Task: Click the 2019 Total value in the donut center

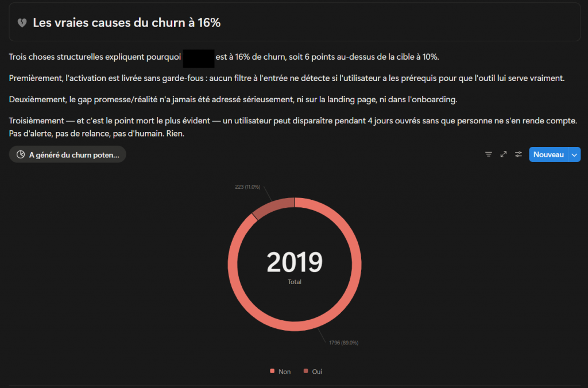Action: [295, 263]
